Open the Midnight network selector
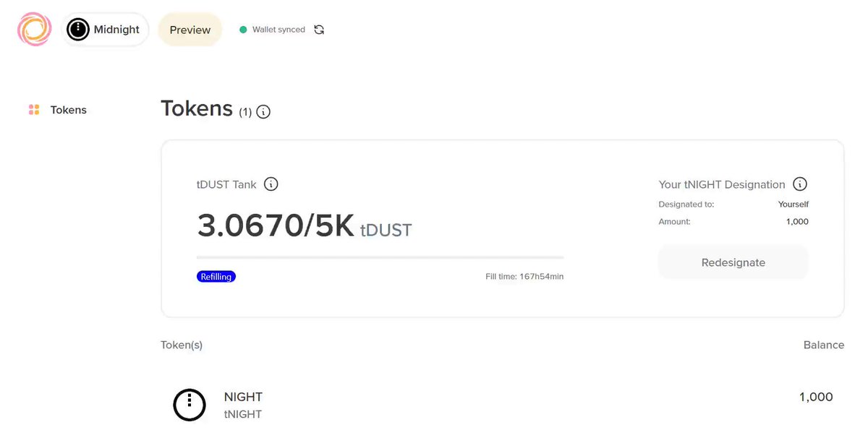The width and height of the screenshot is (868, 443). click(x=106, y=30)
